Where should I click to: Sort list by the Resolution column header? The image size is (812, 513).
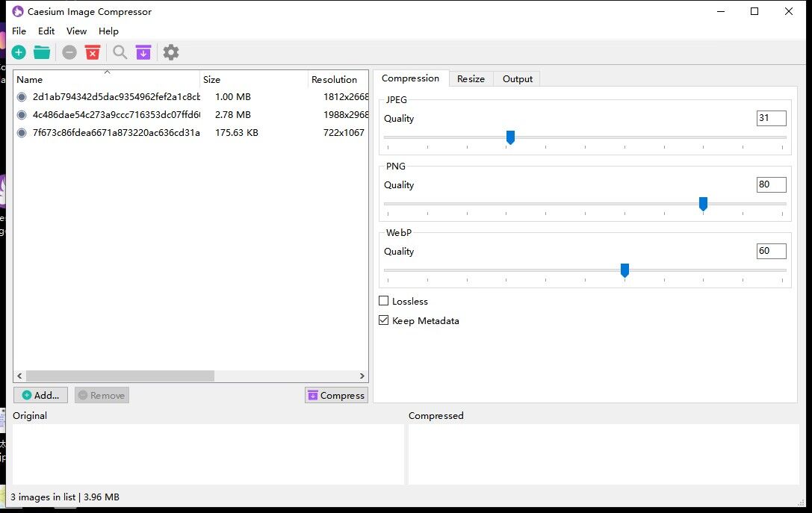(x=338, y=79)
